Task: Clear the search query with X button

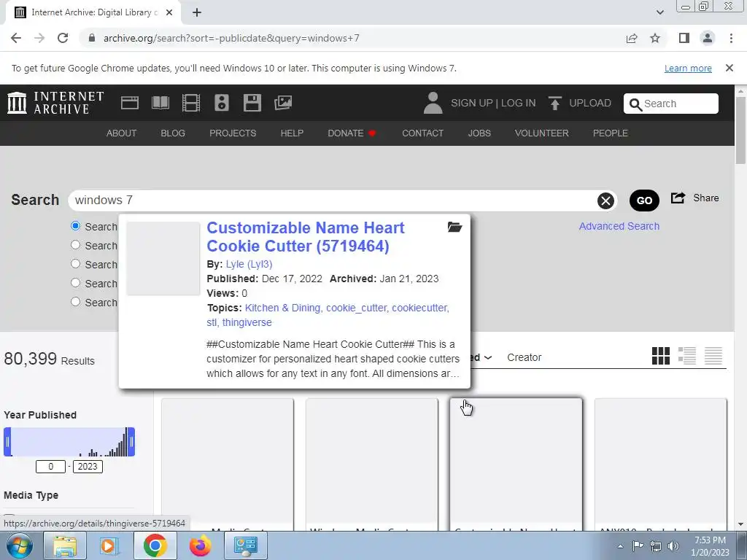Action: (x=605, y=201)
